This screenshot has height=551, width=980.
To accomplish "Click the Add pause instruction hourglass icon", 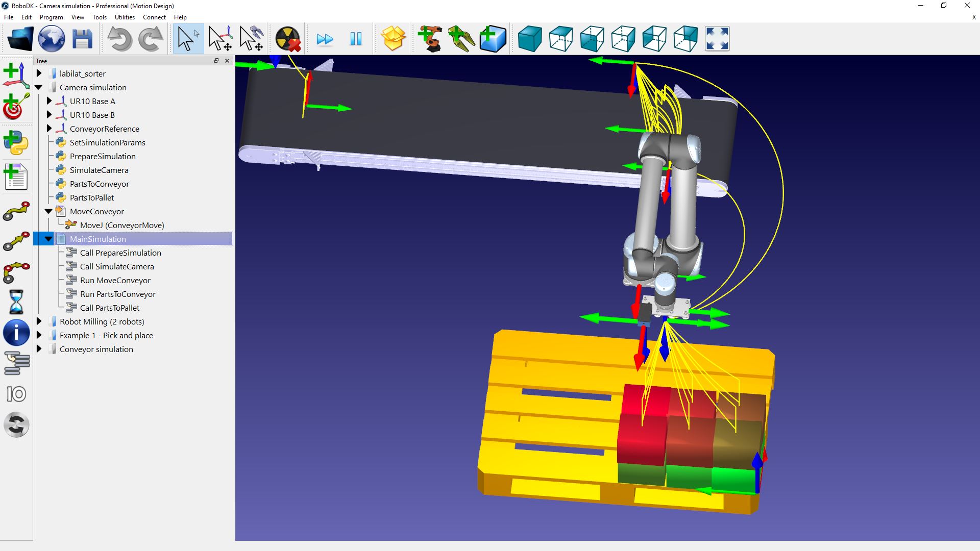I will point(16,302).
